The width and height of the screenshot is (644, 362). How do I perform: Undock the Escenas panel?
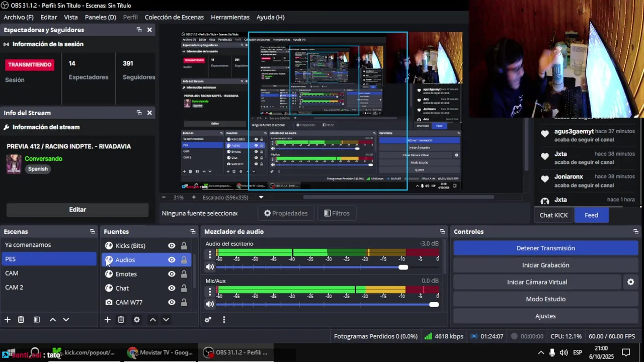point(92,232)
